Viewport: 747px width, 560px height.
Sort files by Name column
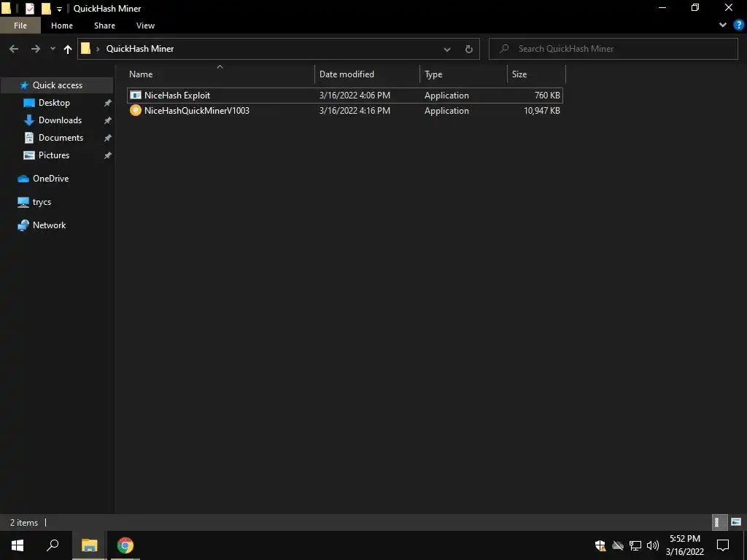click(x=220, y=74)
